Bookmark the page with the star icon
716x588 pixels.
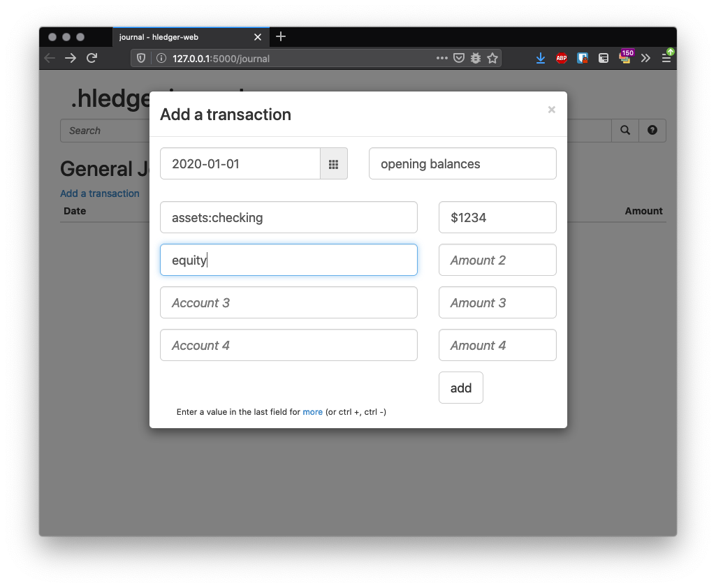[493, 58]
